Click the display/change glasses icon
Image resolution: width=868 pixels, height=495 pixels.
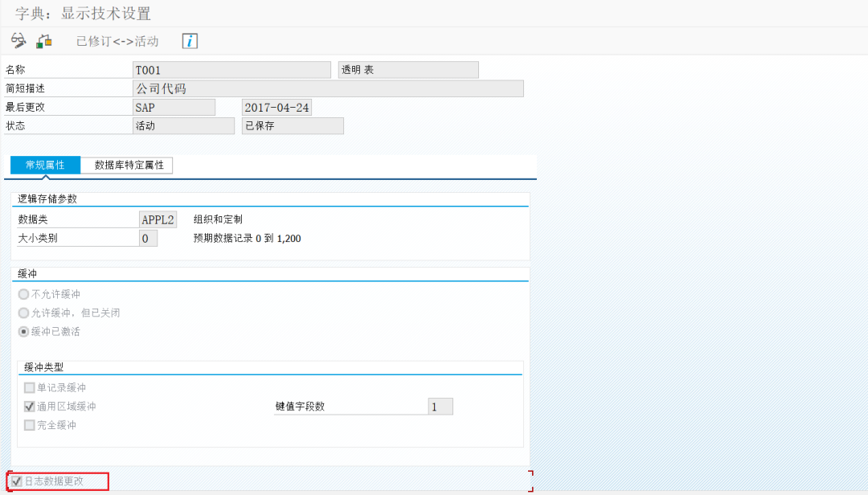point(18,41)
